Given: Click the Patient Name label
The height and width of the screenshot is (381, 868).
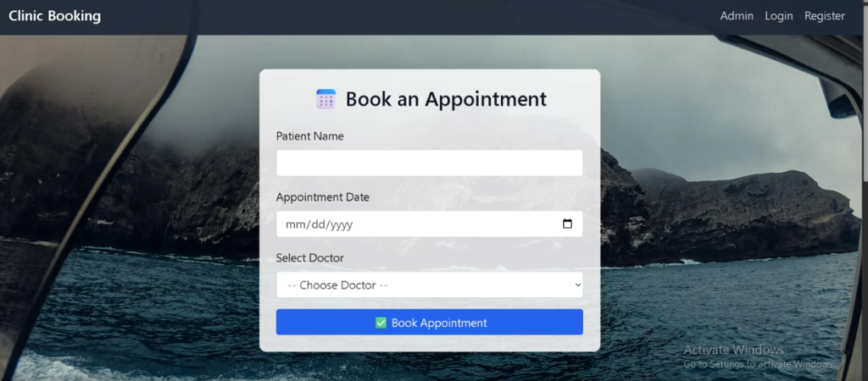Looking at the screenshot, I should click(x=310, y=136).
